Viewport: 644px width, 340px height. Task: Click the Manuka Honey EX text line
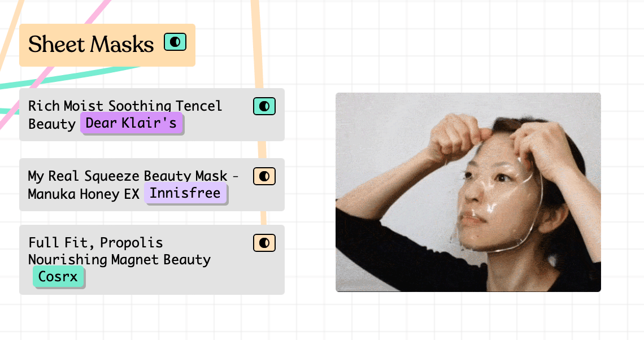84,194
